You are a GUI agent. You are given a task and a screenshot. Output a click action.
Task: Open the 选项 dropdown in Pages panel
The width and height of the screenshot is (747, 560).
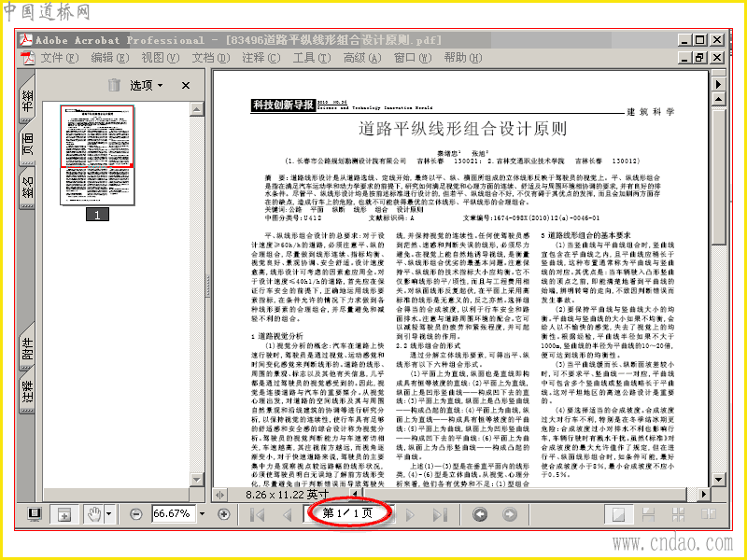[147, 85]
